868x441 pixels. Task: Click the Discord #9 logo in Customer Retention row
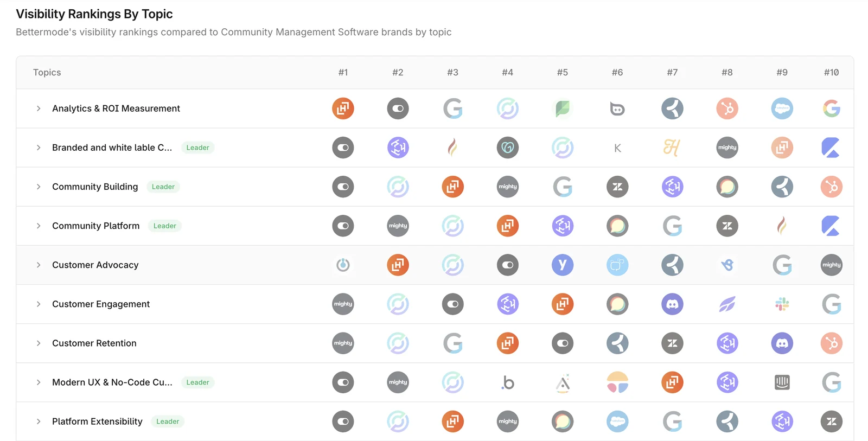782,343
